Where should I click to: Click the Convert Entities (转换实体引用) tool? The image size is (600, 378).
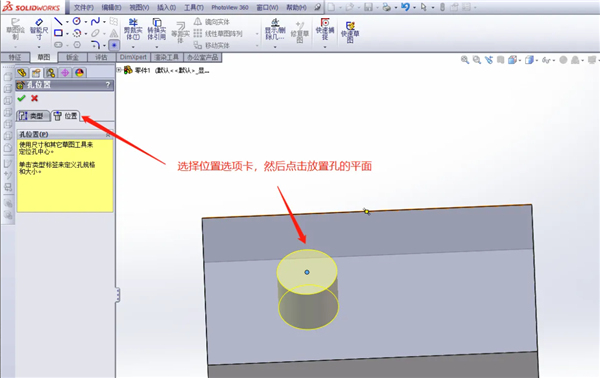(157, 29)
